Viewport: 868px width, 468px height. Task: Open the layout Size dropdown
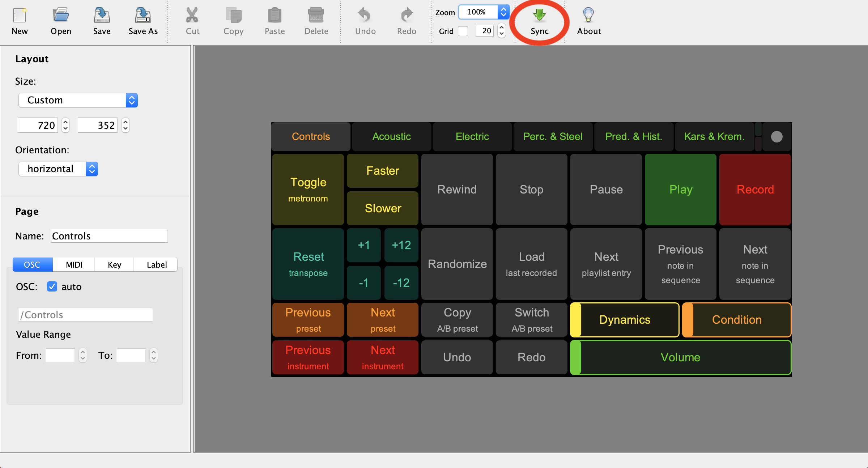(78, 100)
